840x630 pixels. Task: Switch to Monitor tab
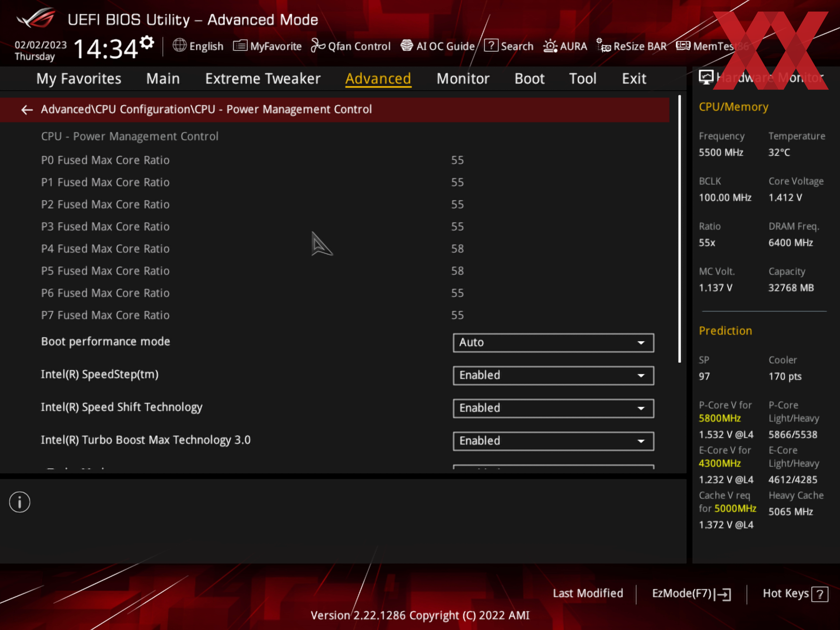463,79
